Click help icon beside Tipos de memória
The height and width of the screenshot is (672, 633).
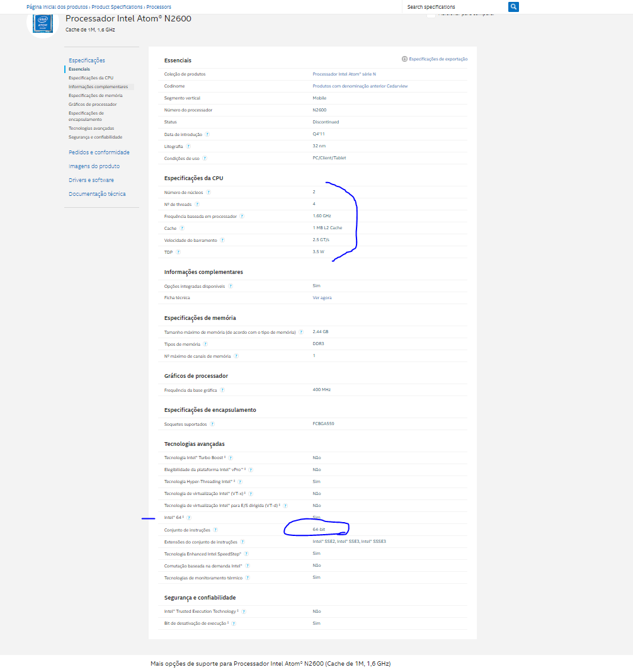pos(205,344)
